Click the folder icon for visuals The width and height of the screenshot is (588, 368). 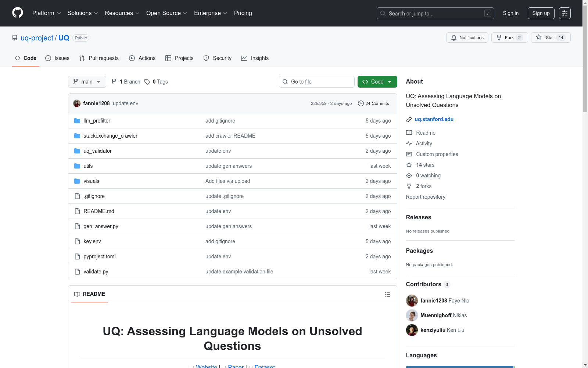tap(77, 181)
